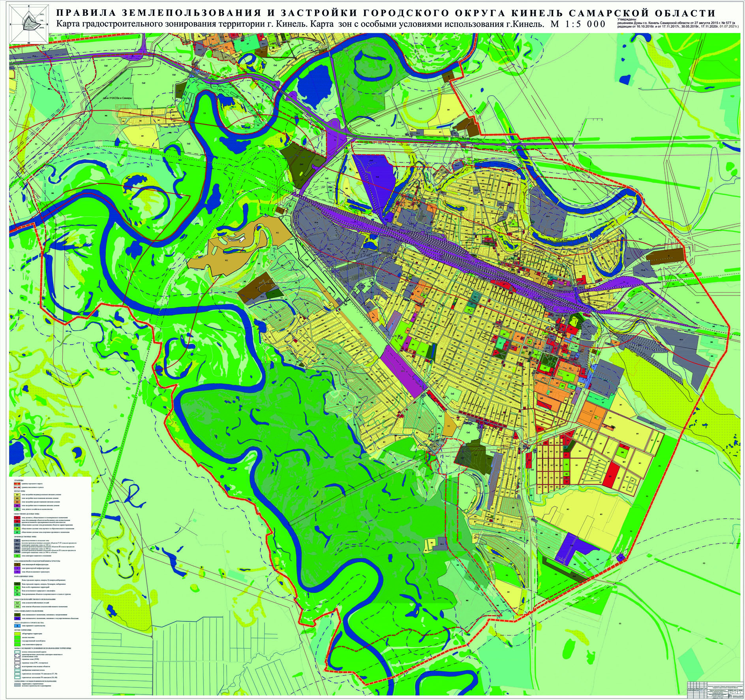745x700 pixels.
Task: Select the purple Ж4 legend swatch
Action: pos(17,506)
